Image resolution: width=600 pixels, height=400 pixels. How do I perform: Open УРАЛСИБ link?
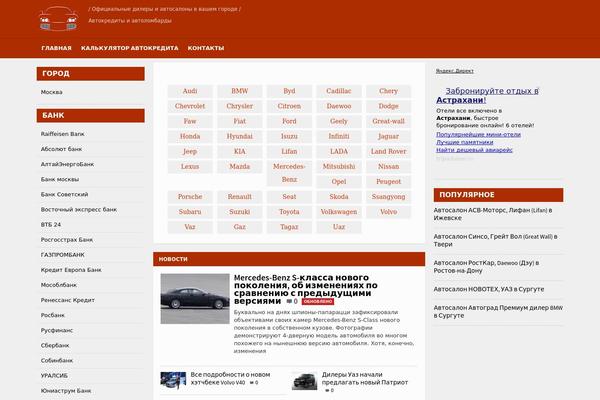(x=54, y=376)
